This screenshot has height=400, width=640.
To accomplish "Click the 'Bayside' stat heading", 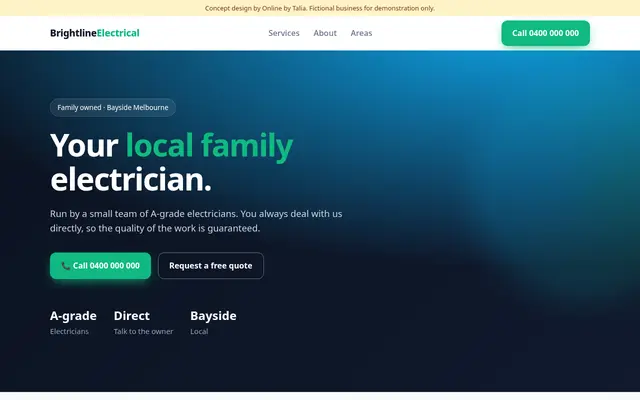I will click(213, 316).
